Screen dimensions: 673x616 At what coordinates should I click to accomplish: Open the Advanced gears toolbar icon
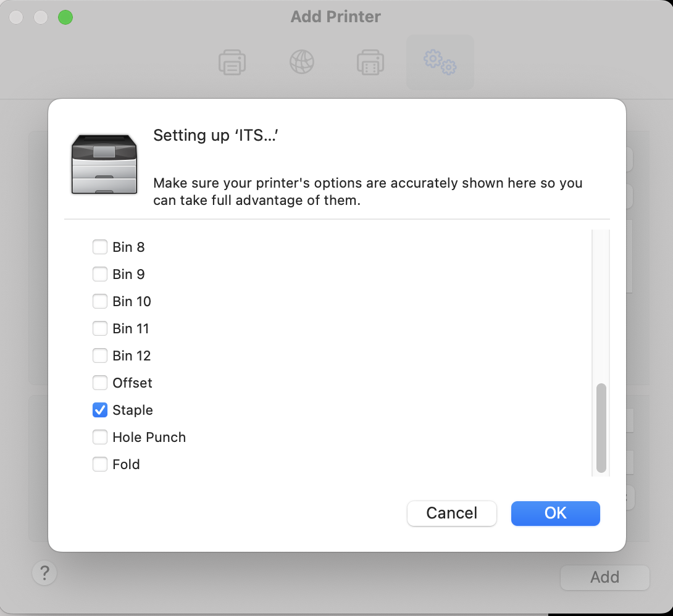pyautogui.click(x=440, y=62)
